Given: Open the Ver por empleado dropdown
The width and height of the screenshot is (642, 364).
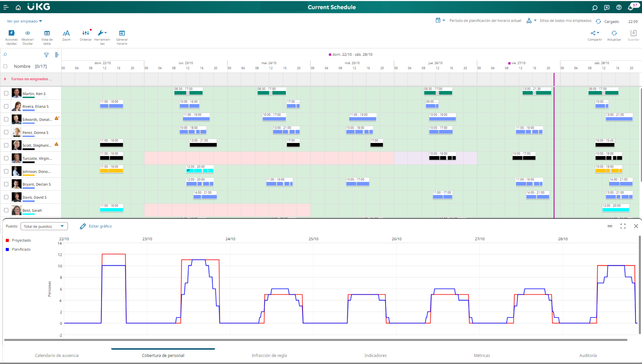Looking at the screenshot, I should [x=24, y=21].
